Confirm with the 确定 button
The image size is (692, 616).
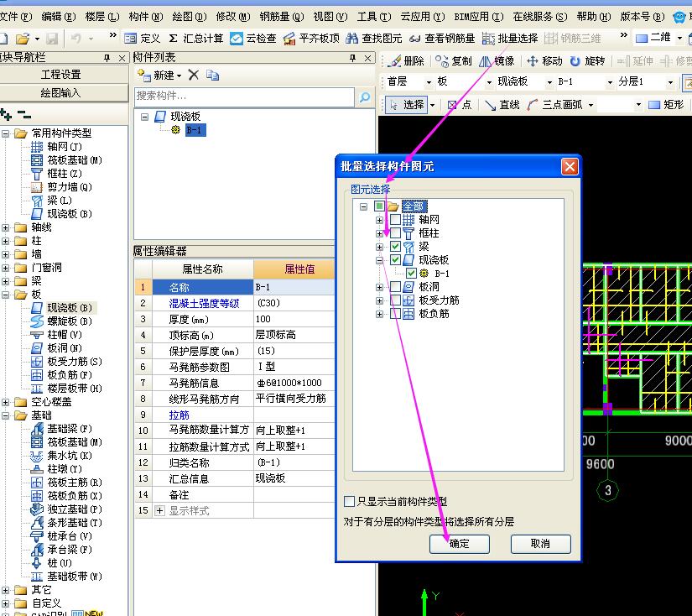coord(460,544)
